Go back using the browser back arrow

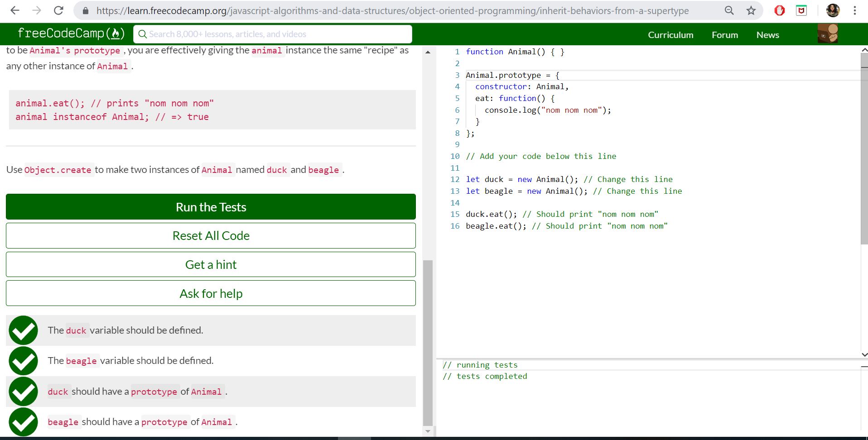pyautogui.click(x=15, y=10)
